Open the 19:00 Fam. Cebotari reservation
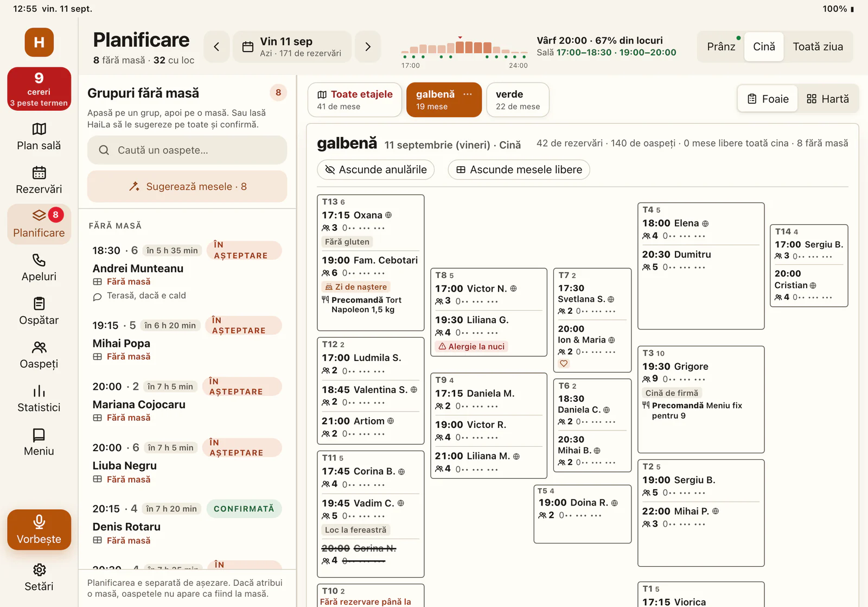The width and height of the screenshot is (868, 607). [x=371, y=284]
